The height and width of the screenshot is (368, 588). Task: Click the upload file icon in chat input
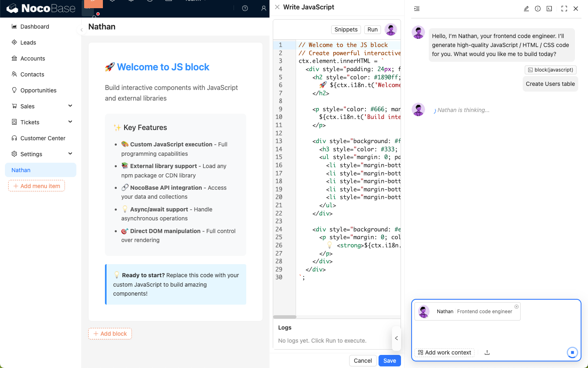tap(487, 352)
